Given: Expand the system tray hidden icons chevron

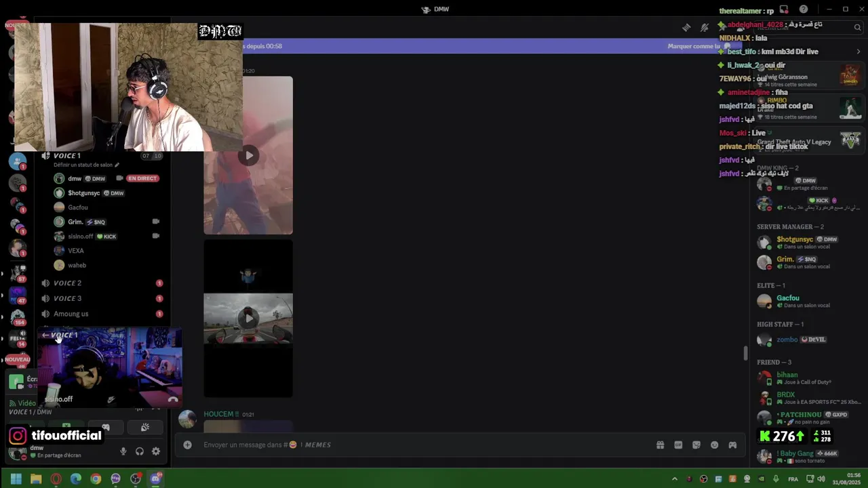Looking at the screenshot, I should click(675, 479).
